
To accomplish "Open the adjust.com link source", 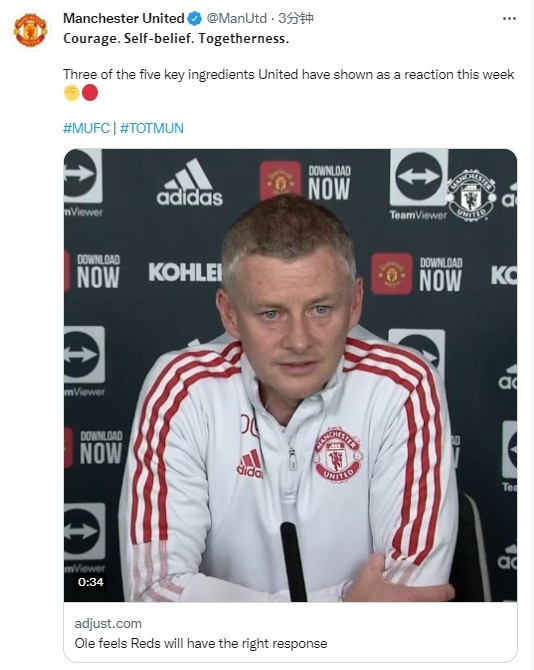I will click(108, 623).
